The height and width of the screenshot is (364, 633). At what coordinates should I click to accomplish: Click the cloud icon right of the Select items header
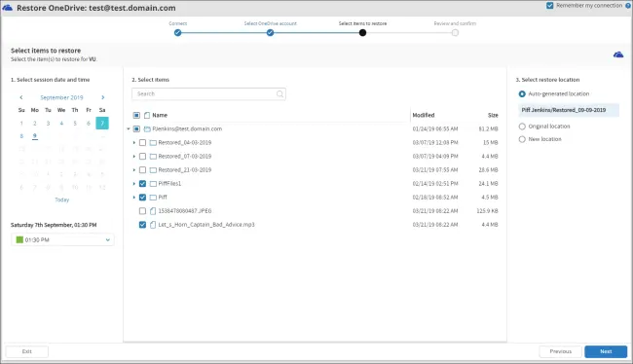click(x=618, y=55)
